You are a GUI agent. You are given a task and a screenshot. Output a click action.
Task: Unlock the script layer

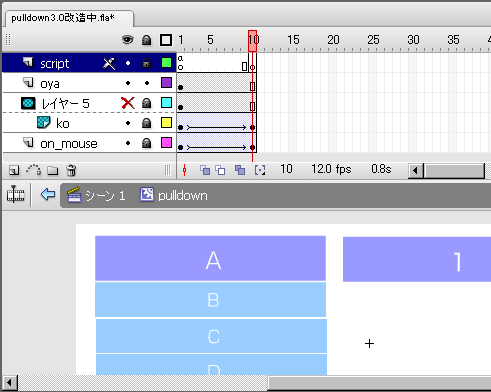coord(146,63)
